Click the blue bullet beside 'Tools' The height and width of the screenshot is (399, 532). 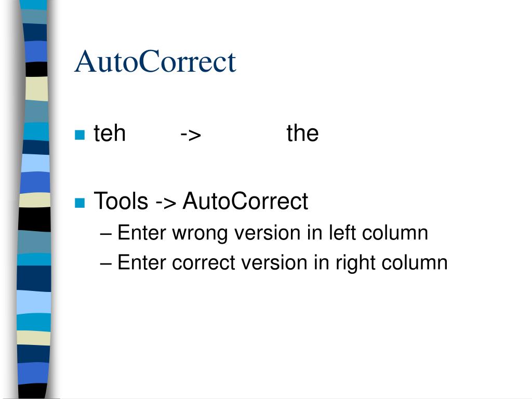pos(79,203)
